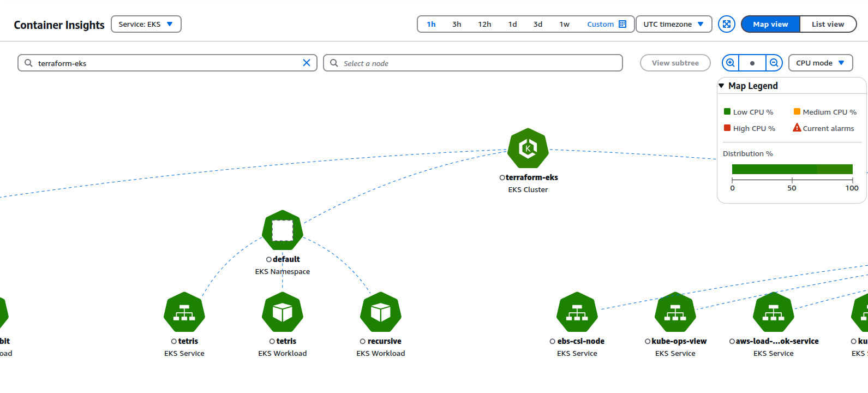Open the custom time range calendar icon
868x393 pixels.
click(622, 24)
